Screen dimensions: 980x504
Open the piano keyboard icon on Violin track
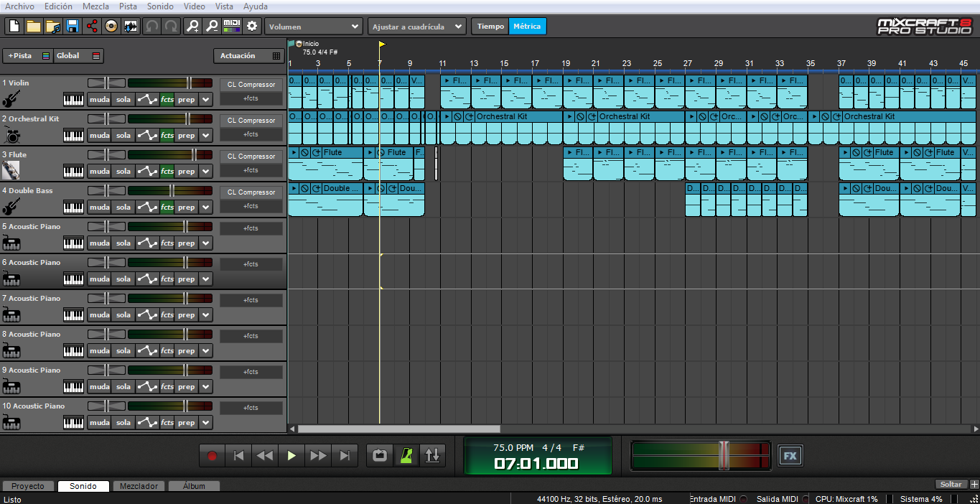tap(74, 100)
